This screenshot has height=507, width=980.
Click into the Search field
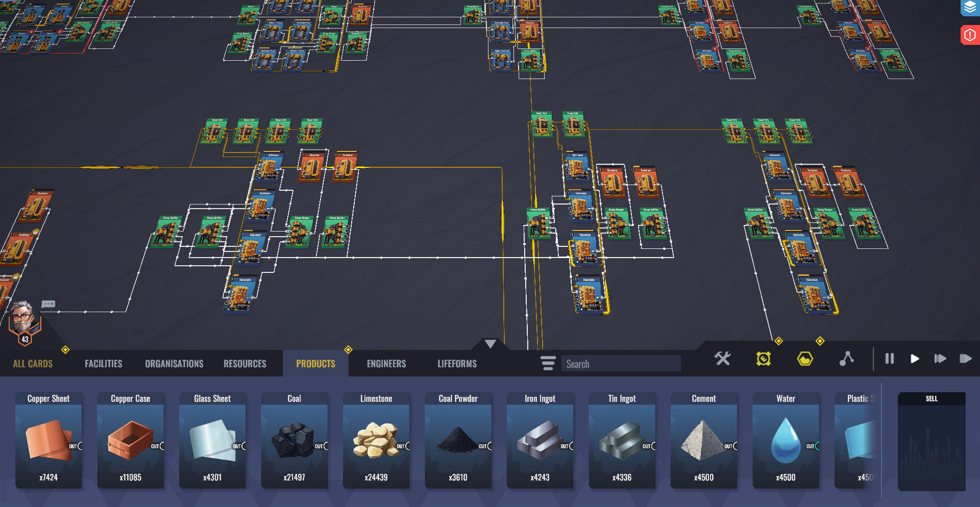tap(620, 364)
